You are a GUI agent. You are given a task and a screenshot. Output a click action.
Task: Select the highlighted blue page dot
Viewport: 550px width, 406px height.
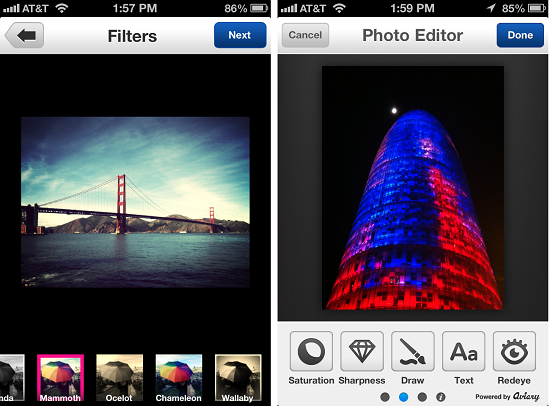(403, 397)
